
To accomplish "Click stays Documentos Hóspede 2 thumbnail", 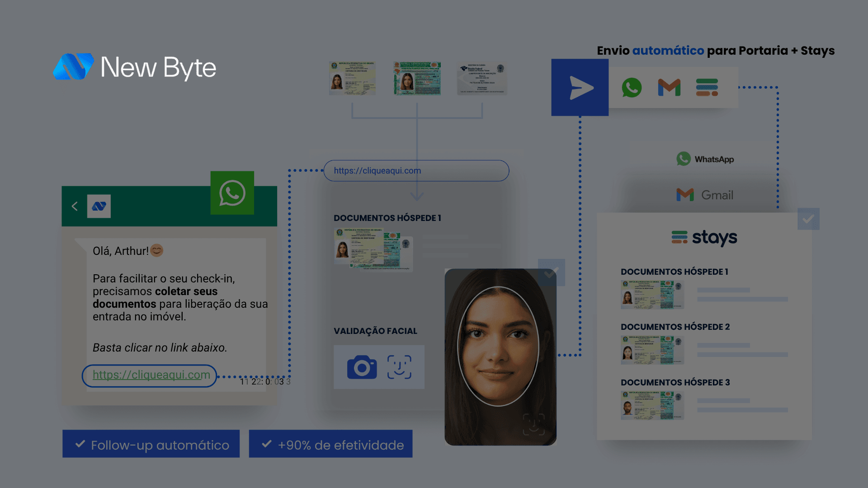I will pyautogui.click(x=652, y=350).
